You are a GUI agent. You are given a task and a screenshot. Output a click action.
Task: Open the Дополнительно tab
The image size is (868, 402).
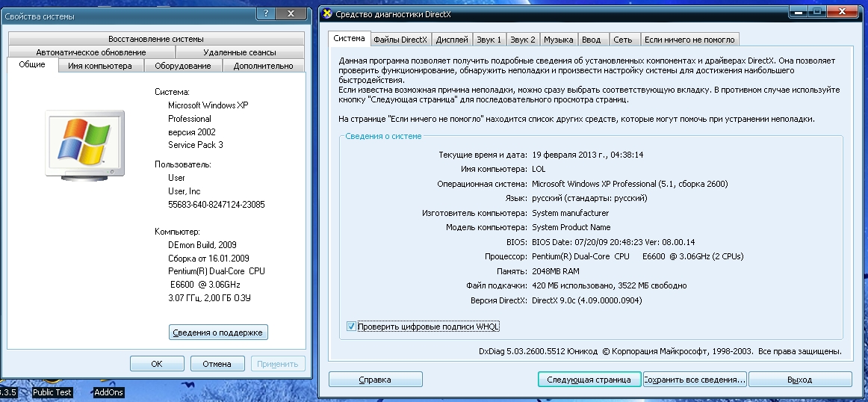pyautogui.click(x=264, y=66)
